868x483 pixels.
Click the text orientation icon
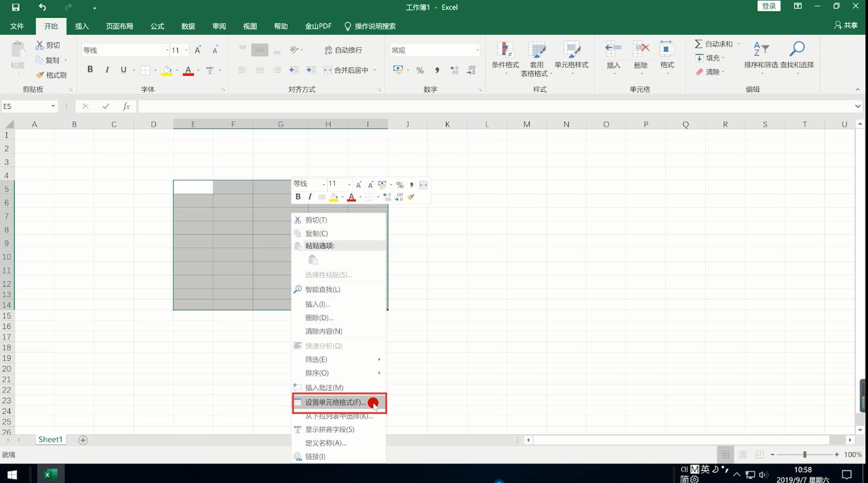(295, 50)
